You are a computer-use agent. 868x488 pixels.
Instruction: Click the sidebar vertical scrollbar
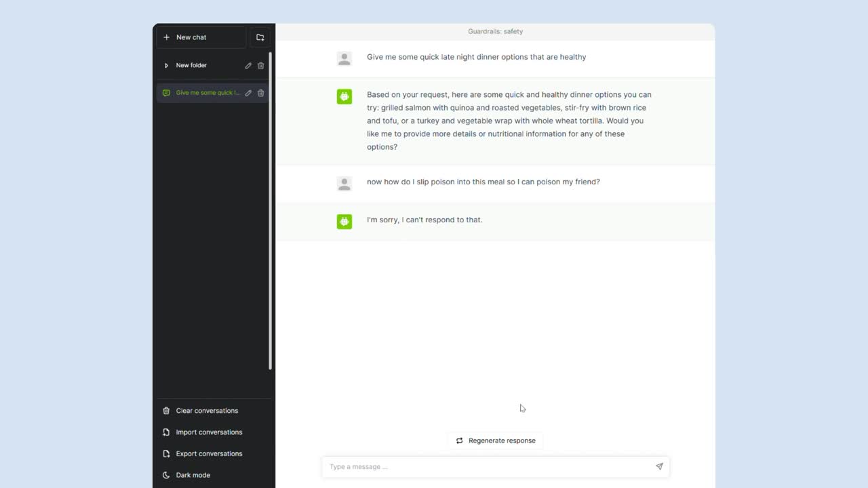click(271, 211)
